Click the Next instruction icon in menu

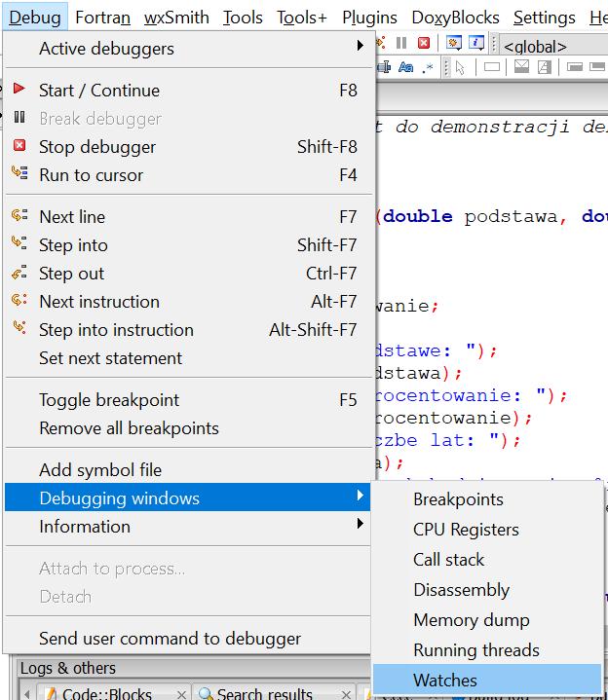19,300
